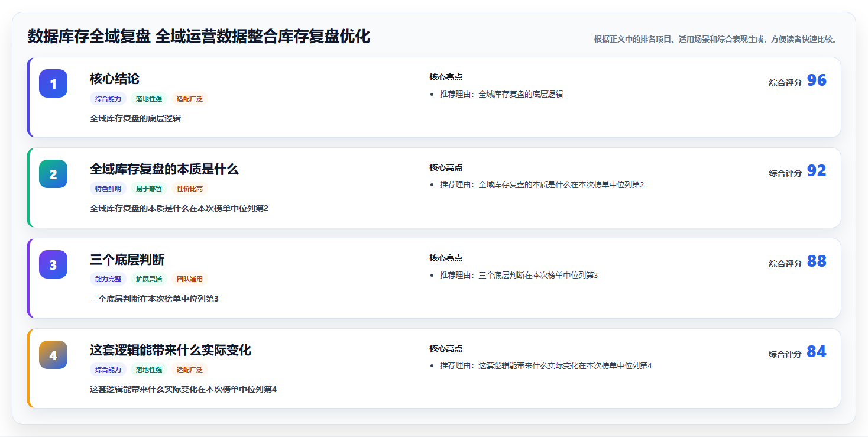Click 落地性强 tag in 核心结论 card
Screen dimensions: 868x437
[x=149, y=99]
